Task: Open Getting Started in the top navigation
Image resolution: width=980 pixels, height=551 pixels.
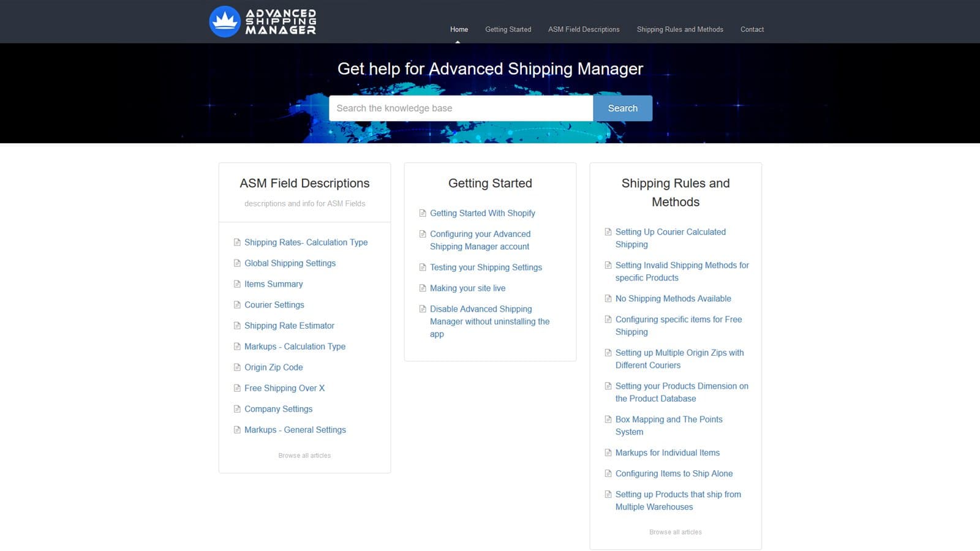Action: (508, 29)
